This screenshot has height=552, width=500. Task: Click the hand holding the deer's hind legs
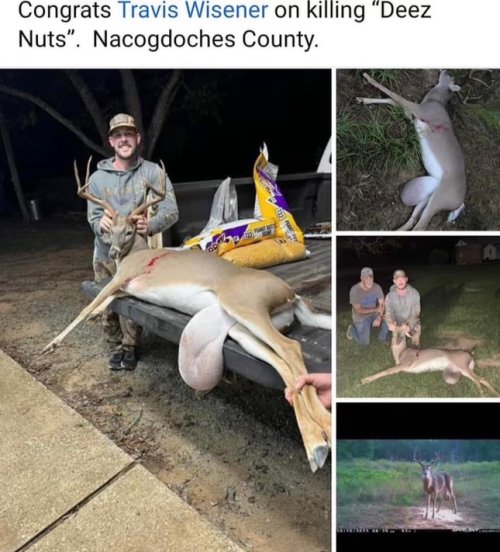pos(310,389)
